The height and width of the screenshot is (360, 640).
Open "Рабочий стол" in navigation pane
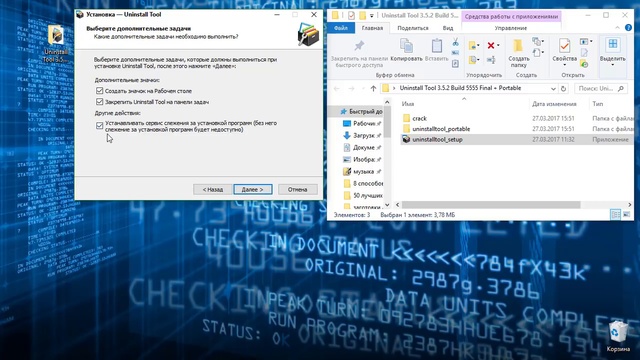pyautogui.click(x=362, y=123)
